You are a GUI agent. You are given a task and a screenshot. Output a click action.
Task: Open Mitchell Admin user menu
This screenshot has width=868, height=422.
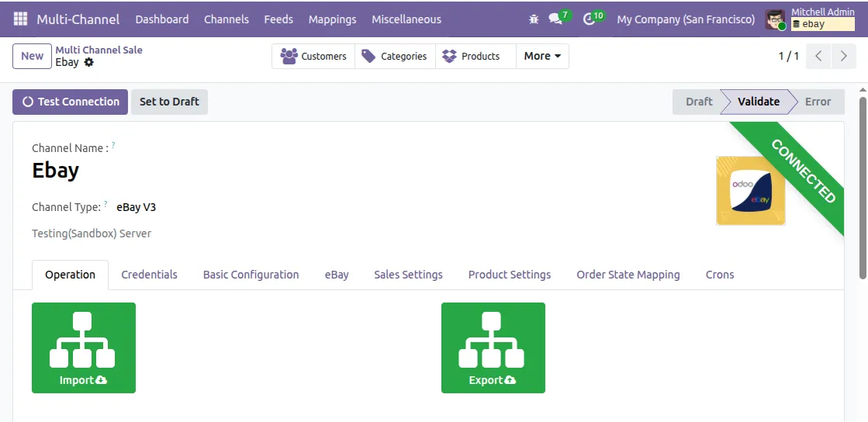811,19
